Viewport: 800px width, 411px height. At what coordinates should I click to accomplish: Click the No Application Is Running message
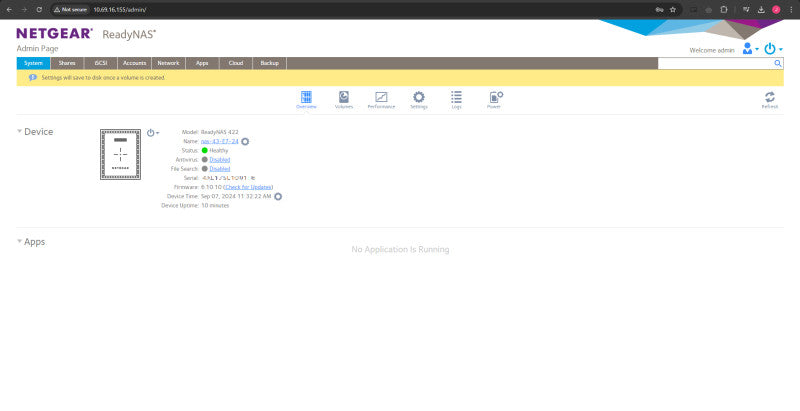tap(401, 249)
